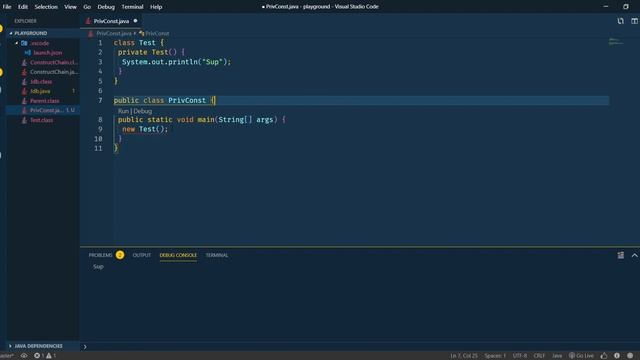Click the folder icon of .vscode
The height and width of the screenshot is (360, 640).
[24, 43]
